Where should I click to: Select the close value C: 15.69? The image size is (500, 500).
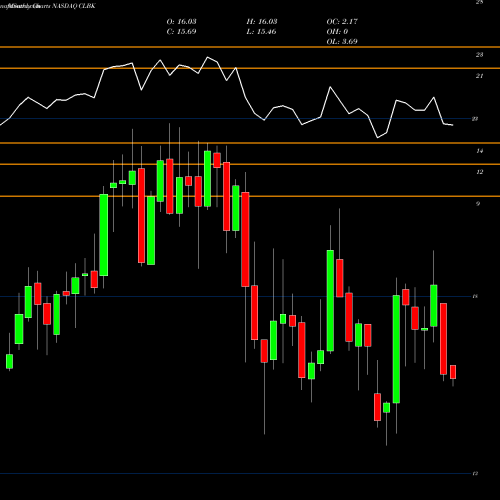coord(181,32)
